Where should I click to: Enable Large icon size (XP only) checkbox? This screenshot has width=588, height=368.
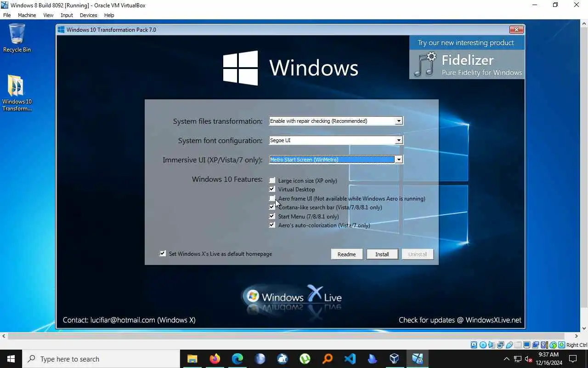point(272,180)
